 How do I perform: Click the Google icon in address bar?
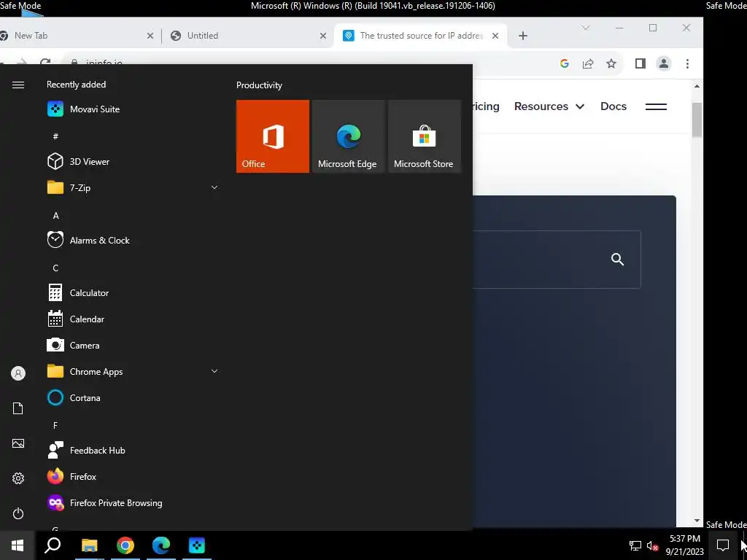[565, 63]
